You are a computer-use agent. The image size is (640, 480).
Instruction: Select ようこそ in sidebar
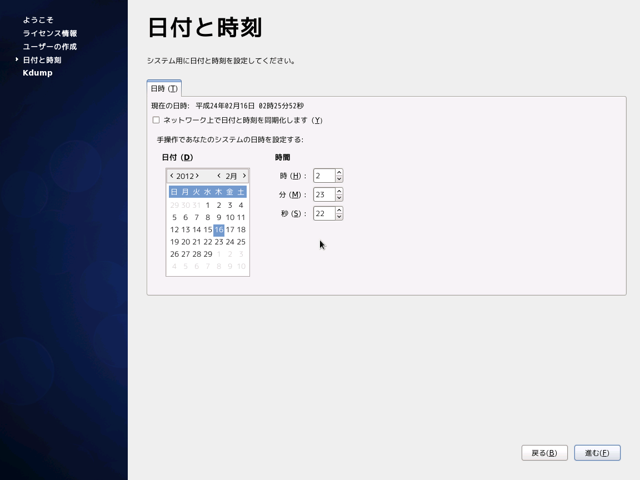[38, 20]
